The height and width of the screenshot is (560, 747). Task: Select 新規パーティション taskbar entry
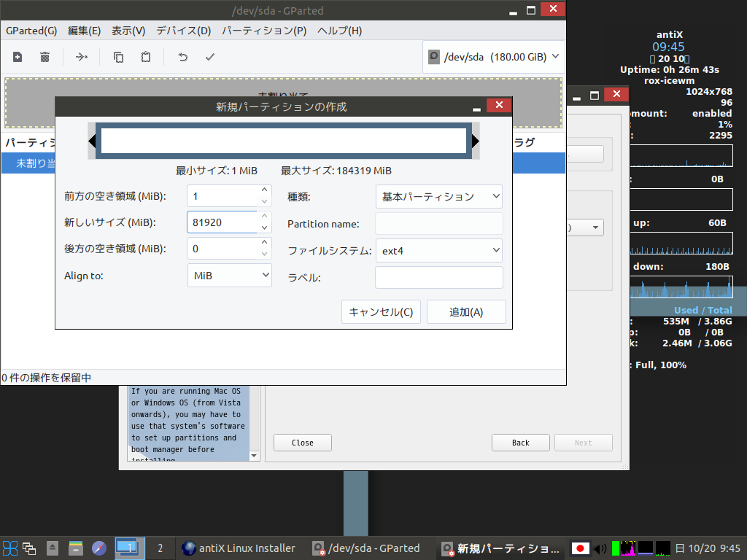[x=500, y=548]
